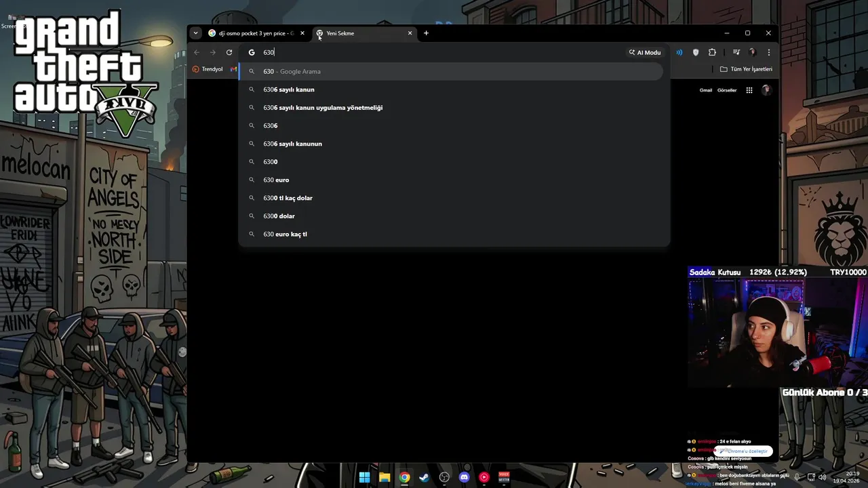
Task: Open the Trendyol bookmark
Action: point(208,69)
